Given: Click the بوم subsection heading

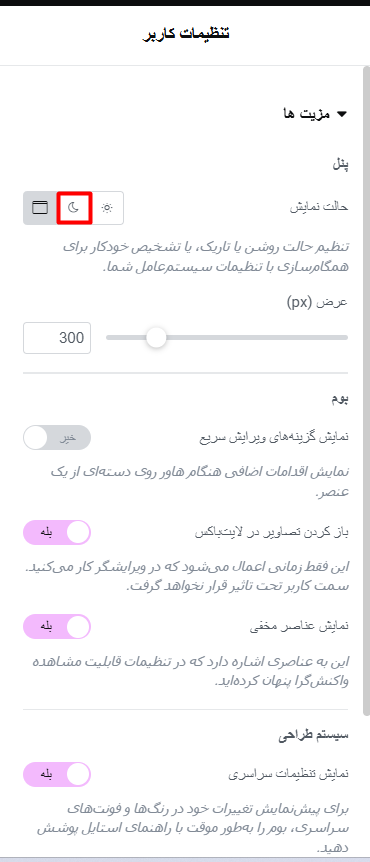Looking at the screenshot, I should point(340,399).
